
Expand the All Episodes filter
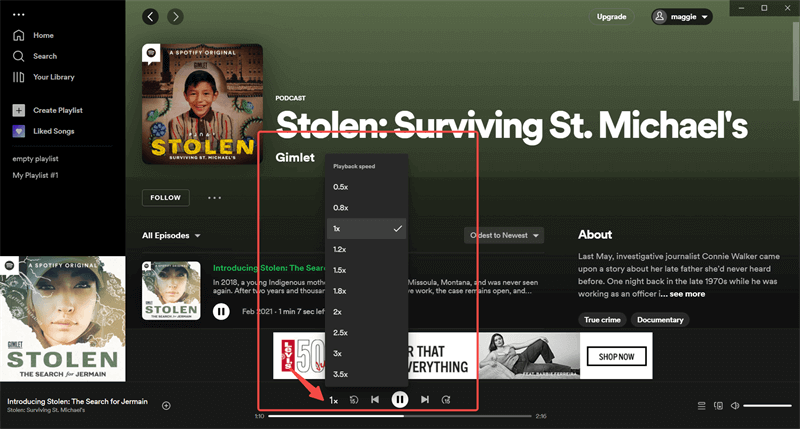point(171,236)
